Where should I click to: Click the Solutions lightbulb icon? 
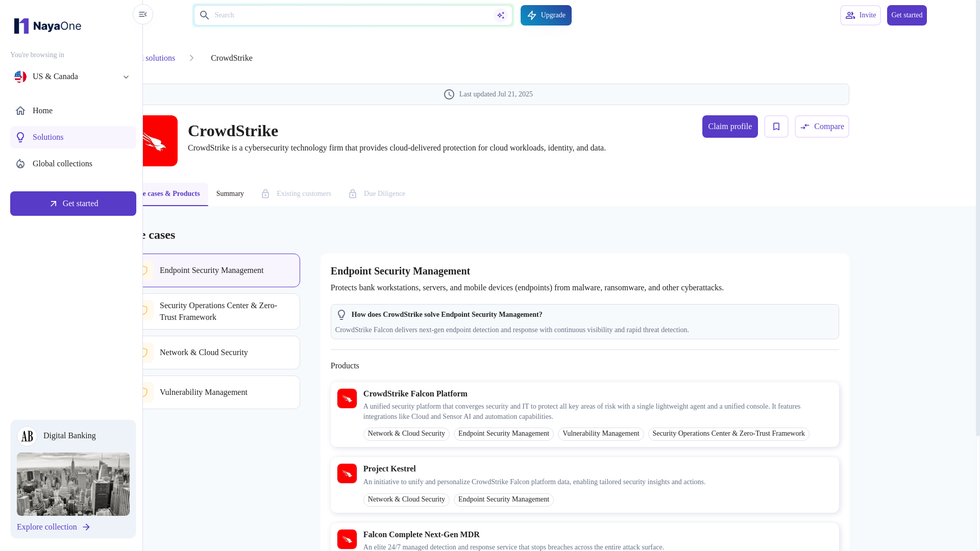coord(20,137)
